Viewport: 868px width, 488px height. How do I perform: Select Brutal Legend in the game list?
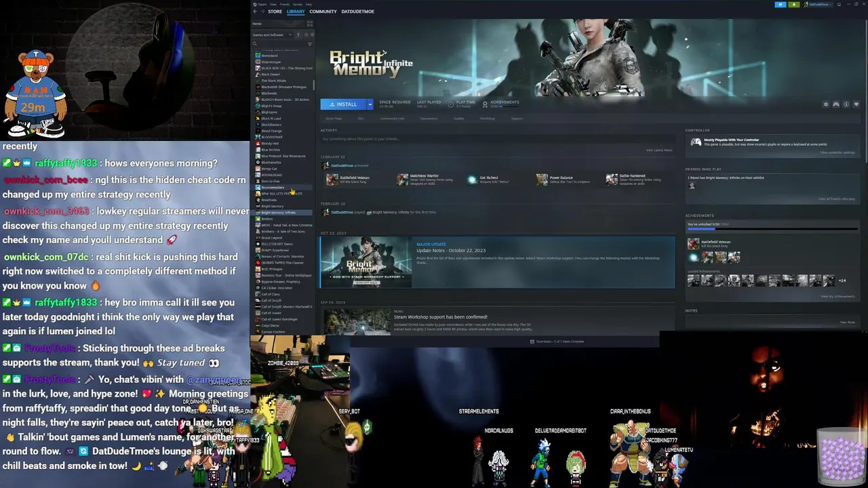271,238
